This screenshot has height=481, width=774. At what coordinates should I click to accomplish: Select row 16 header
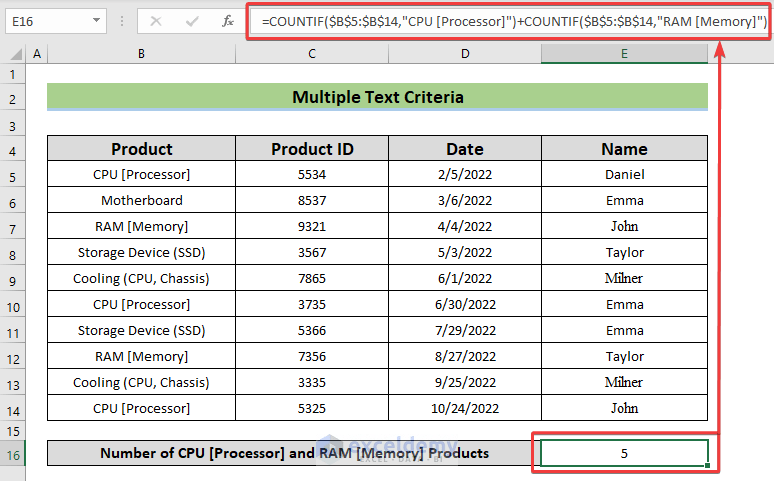tap(12, 454)
